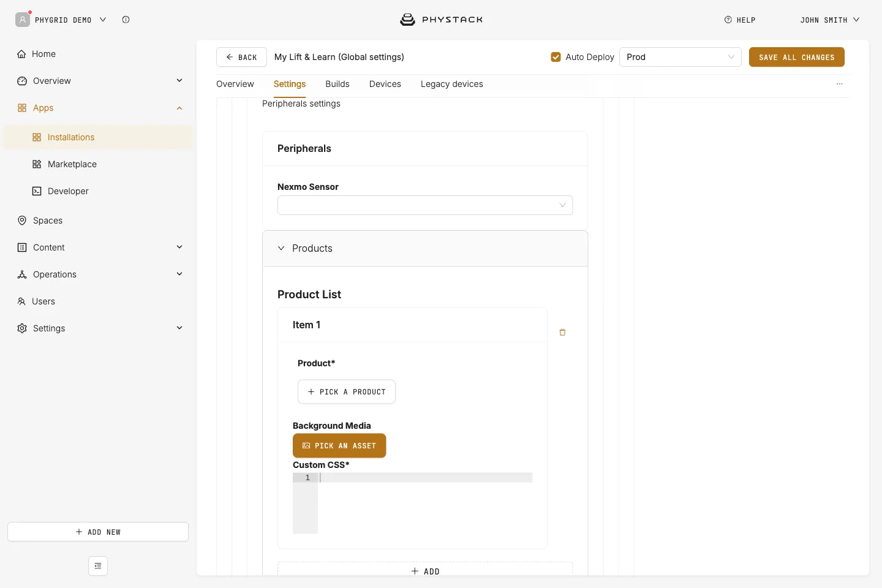This screenshot has height=588, width=882.
Task: Click the Settings gear icon in sidebar
Action: click(22, 328)
